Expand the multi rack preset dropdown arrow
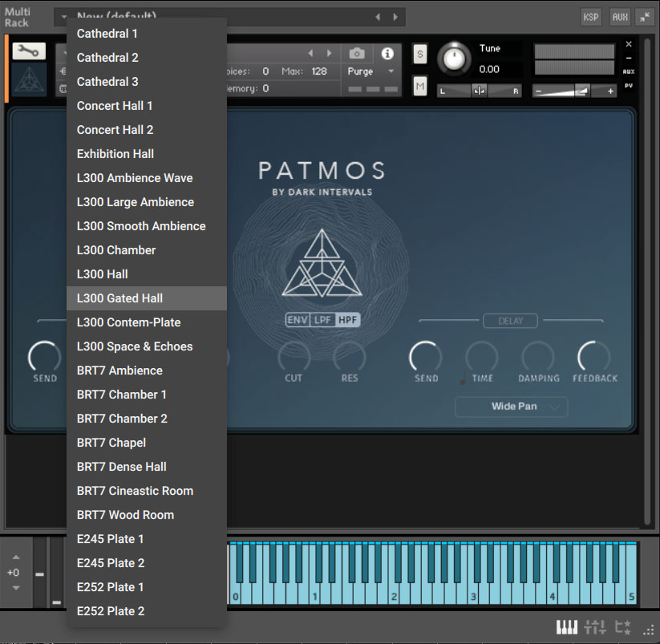This screenshot has width=660, height=644. pyautogui.click(x=64, y=16)
